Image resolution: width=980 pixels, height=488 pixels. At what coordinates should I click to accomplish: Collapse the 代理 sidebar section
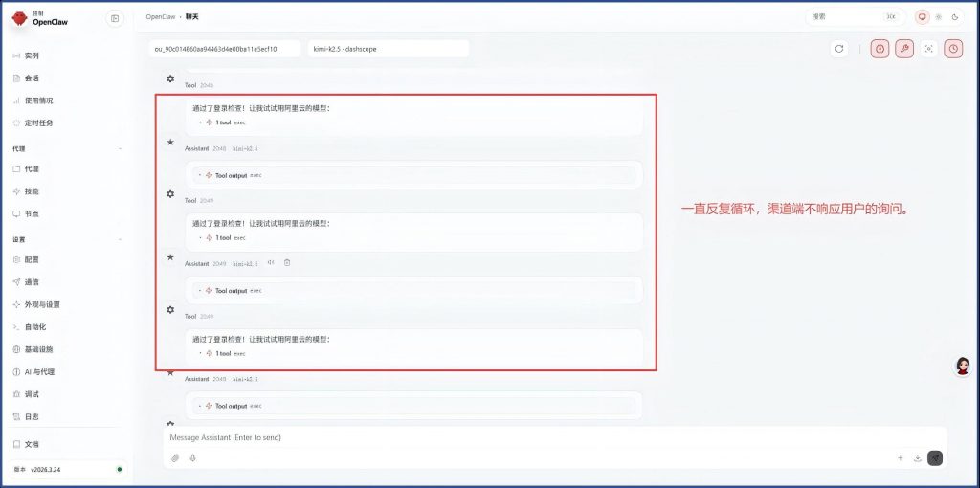(120, 149)
